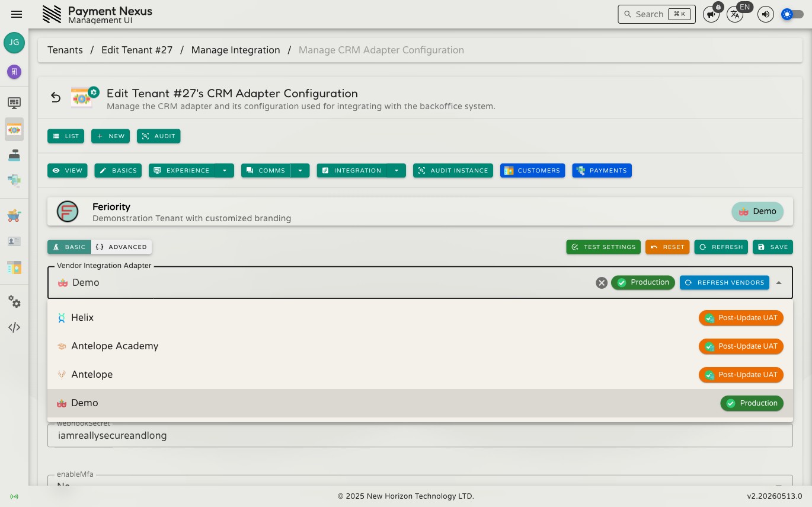Expand the INTEGRATION dropdown arrow
812x507 pixels.
tap(397, 170)
